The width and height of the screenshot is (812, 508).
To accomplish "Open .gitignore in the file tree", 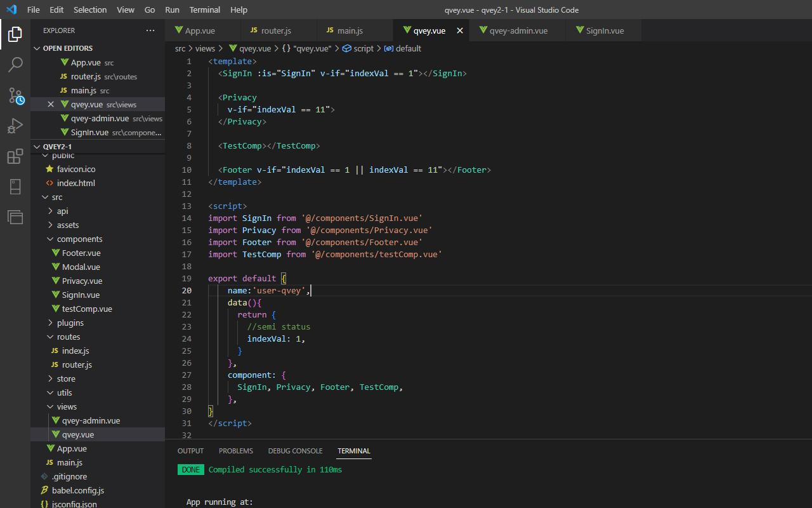I will point(98,476).
